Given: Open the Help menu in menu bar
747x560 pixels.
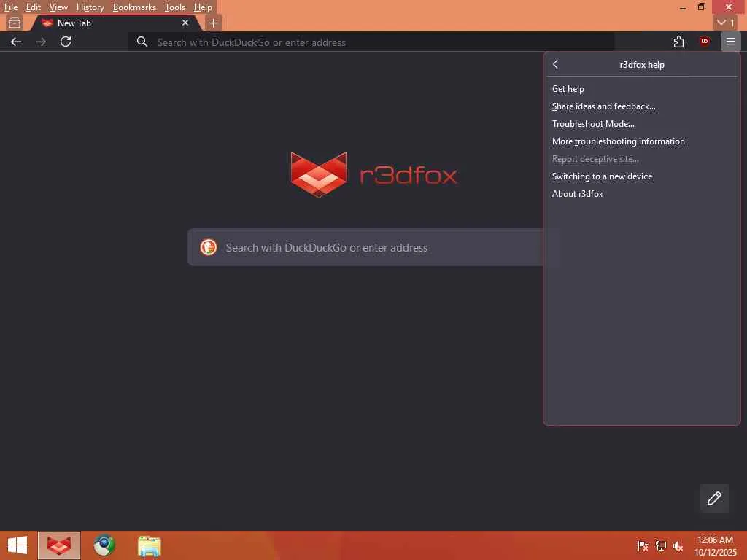Looking at the screenshot, I should (x=203, y=7).
